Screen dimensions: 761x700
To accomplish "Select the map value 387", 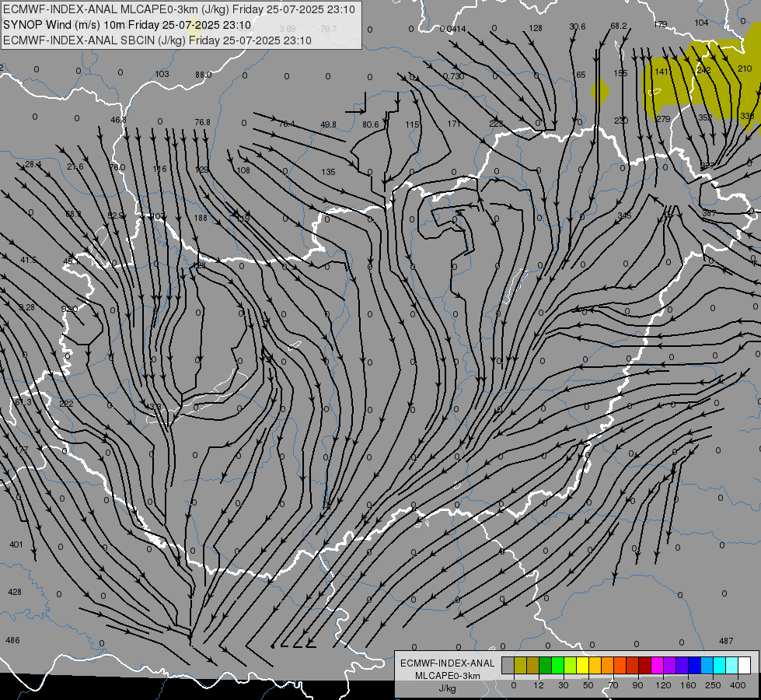I will (x=709, y=213).
